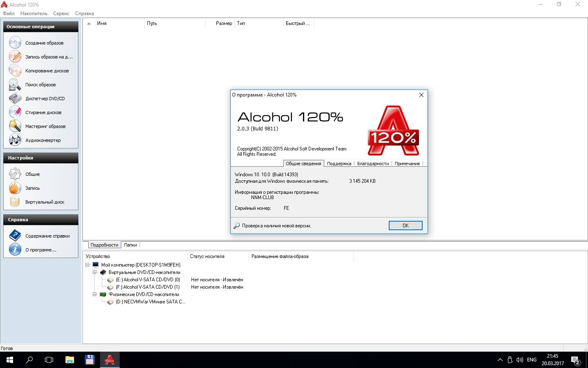Sort the image list by Размер column
This screenshot has height=368, width=588.
[x=220, y=23]
